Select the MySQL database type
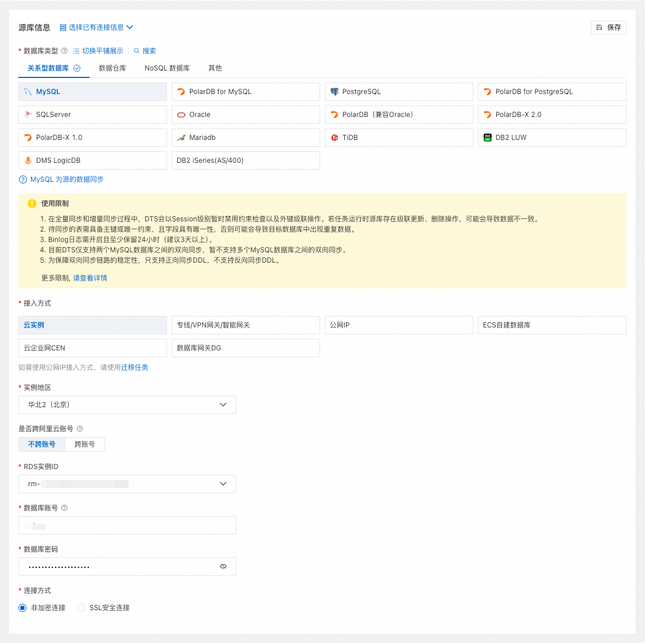The width and height of the screenshot is (646, 644). 92,92
